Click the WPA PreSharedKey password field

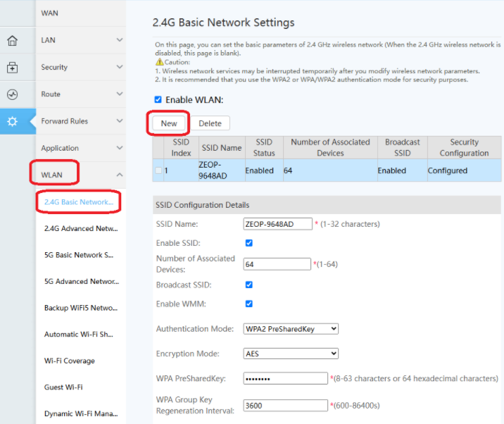[285, 378]
